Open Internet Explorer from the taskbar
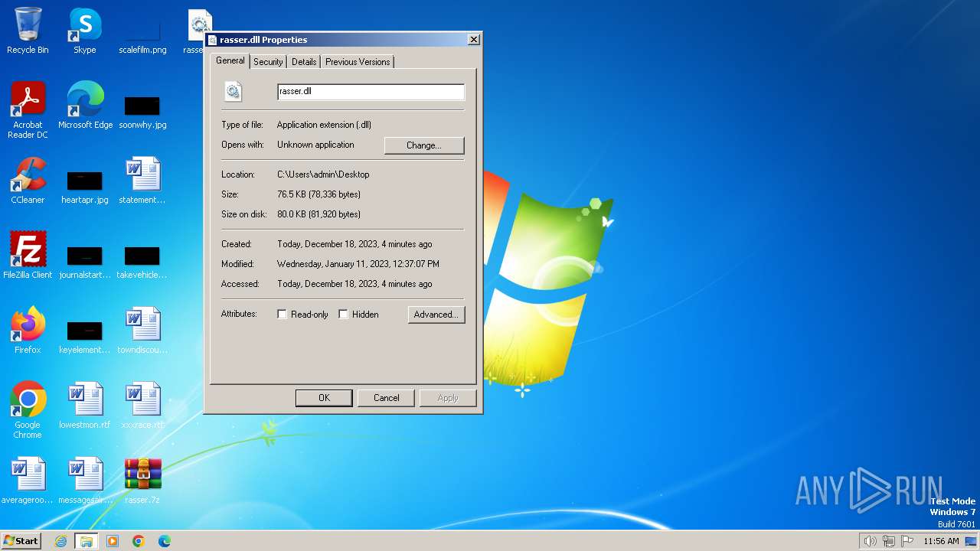This screenshot has width=980, height=551. (60, 541)
